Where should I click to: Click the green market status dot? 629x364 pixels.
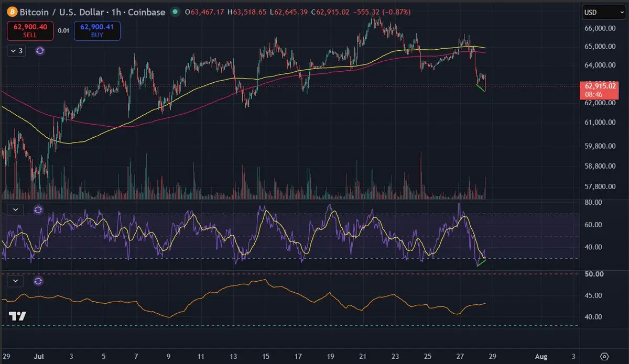pyautogui.click(x=174, y=12)
